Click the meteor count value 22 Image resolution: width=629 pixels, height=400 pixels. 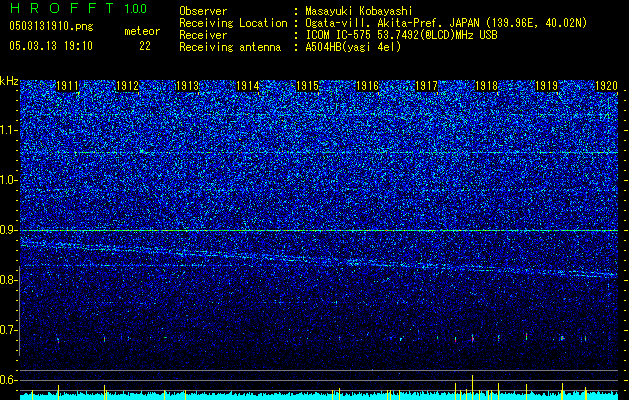145,46
